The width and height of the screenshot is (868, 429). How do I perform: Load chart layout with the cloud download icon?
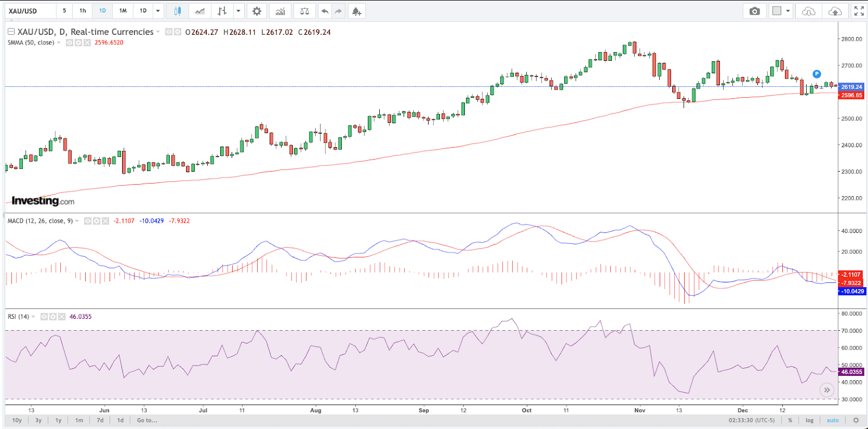coord(808,11)
